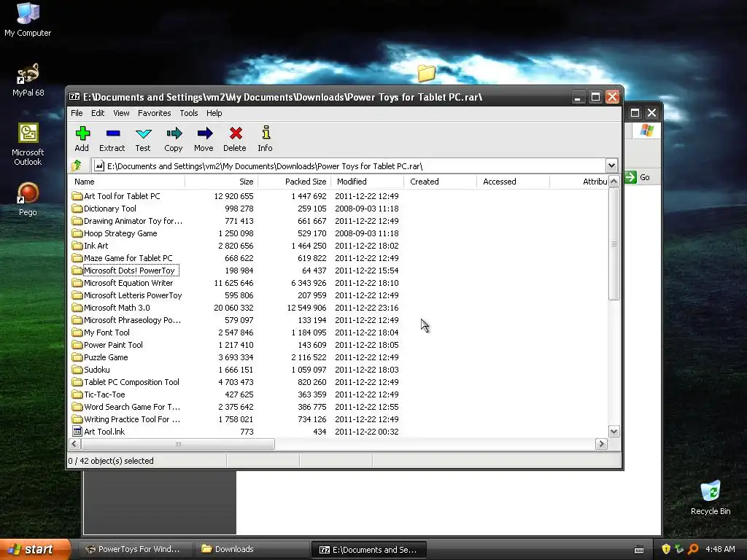Select Pego desktop icon
Screen dimensions: 747x560
(28, 199)
